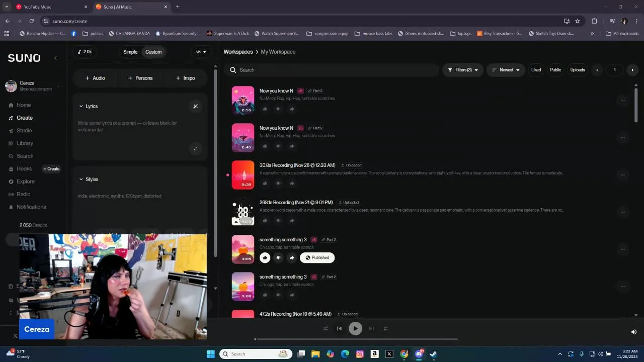Viewport: 644px width, 362px height.
Task: Expand the lyrics editor to full size
Action: [195, 148]
